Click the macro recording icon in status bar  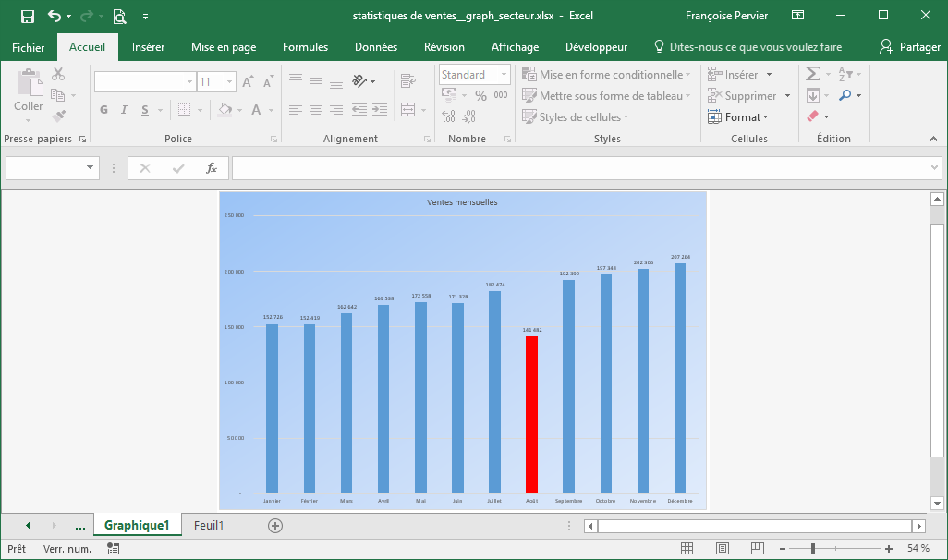114,549
